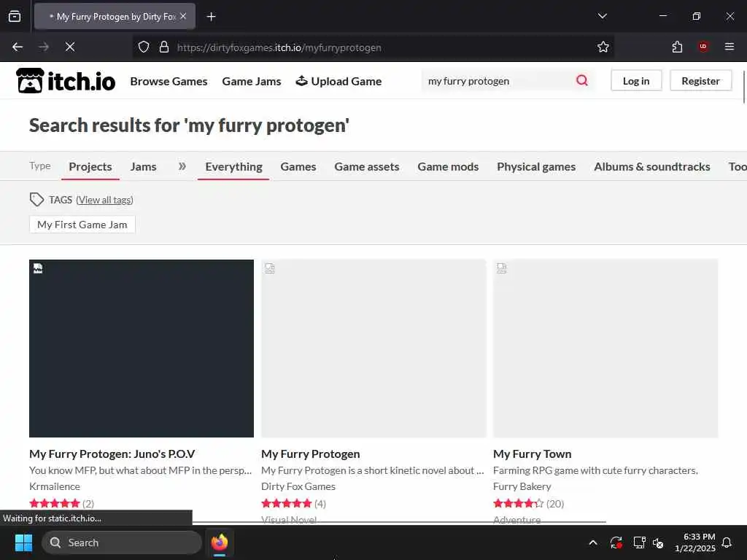Stop loading the page with X button
This screenshot has height=560, width=747.
pos(69,47)
